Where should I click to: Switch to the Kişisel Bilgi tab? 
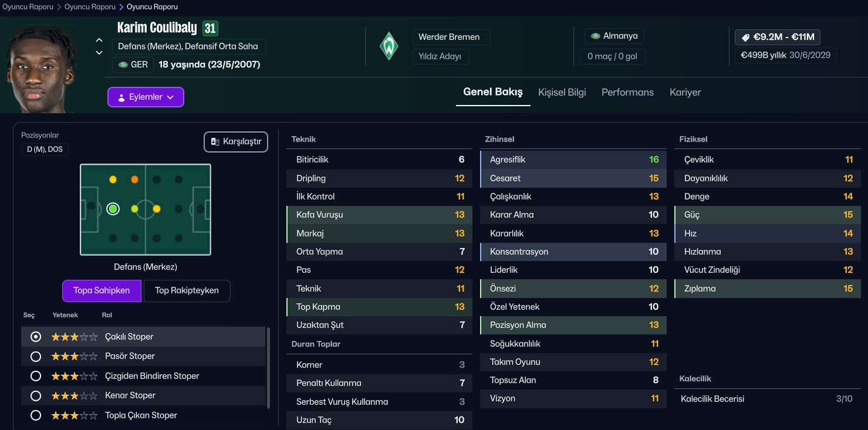click(562, 92)
